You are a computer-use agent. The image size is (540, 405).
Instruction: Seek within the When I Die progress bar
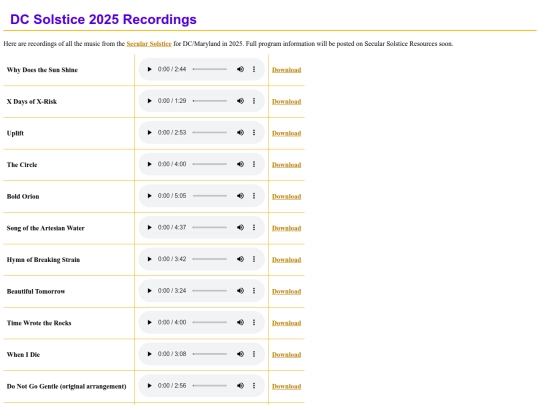[210, 354]
